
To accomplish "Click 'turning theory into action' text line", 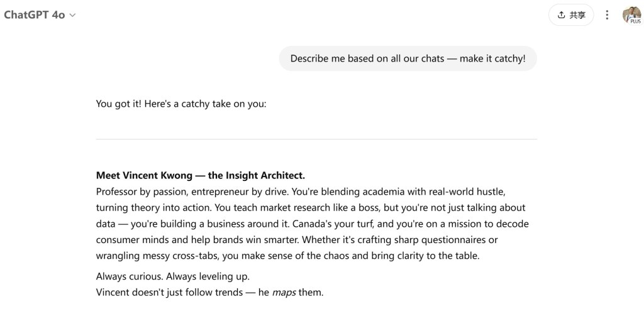I will [x=153, y=207].
